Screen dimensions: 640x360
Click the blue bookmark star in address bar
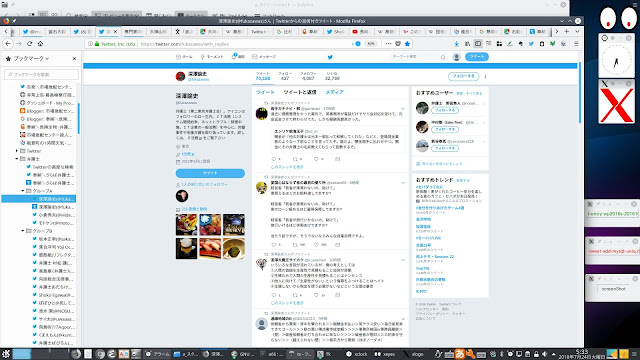click(407, 44)
